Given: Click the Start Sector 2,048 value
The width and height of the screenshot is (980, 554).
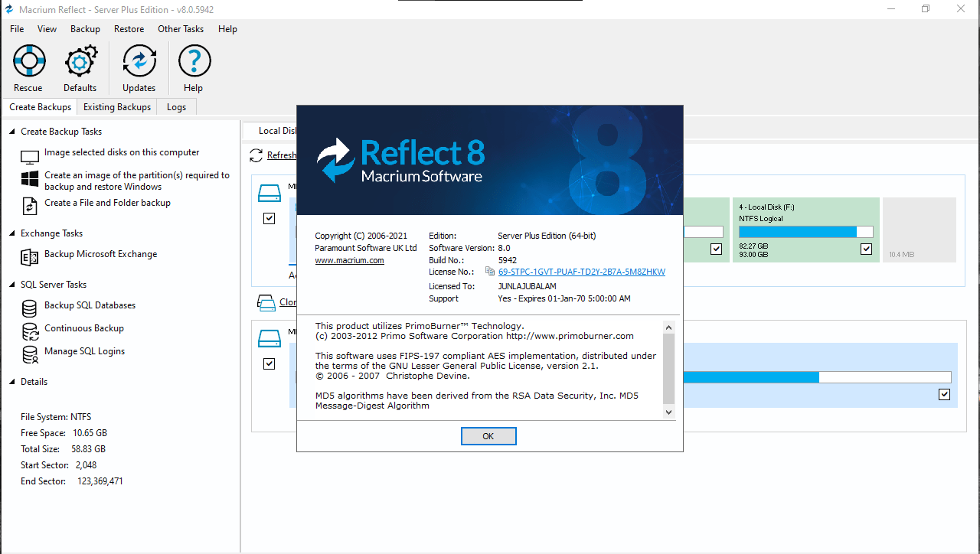Looking at the screenshot, I should pos(86,465).
